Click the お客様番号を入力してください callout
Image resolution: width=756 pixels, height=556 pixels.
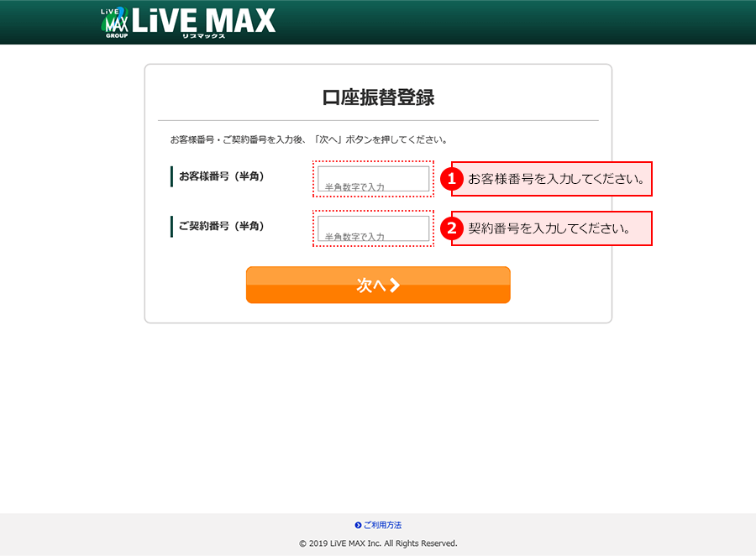(552, 179)
